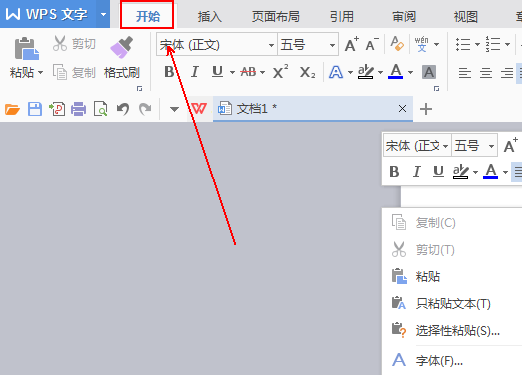Click the Export to PDF icon

click(57, 109)
